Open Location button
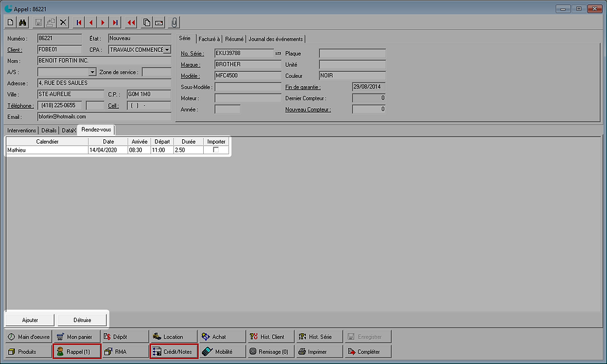The image size is (607, 364). 174,337
